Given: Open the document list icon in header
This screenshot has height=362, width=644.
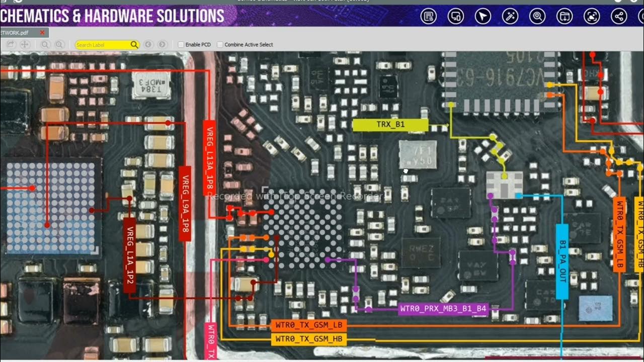Looking at the screenshot, I should point(429,17).
